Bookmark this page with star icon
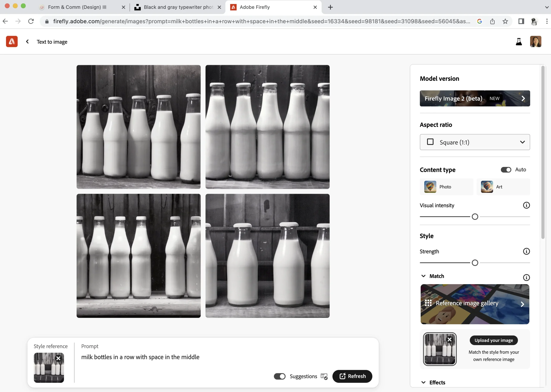The width and height of the screenshot is (551, 392). pos(505,21)
